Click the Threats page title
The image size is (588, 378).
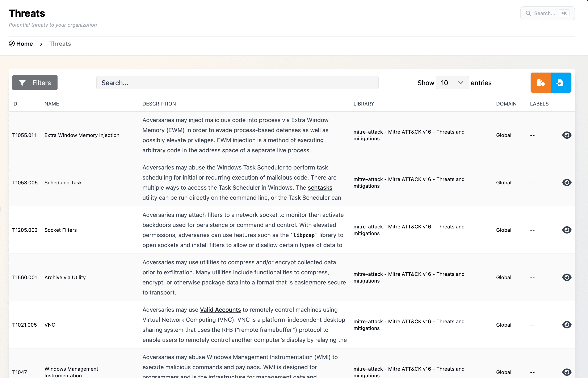[x=27, y=13]
